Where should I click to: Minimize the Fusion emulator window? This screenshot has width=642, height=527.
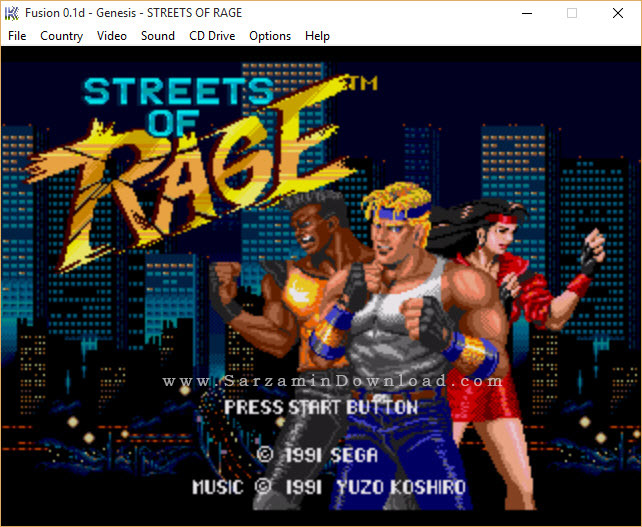click(527, 13)
